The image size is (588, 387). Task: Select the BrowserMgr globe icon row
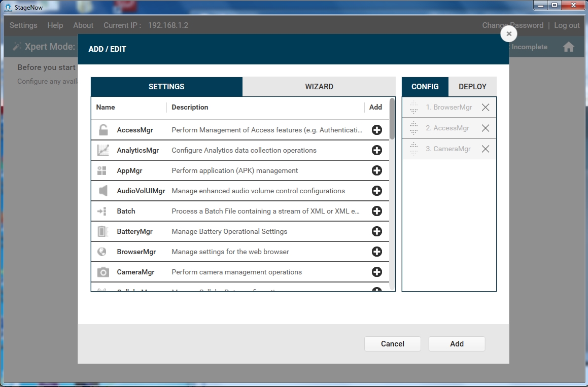pos(103,252)
